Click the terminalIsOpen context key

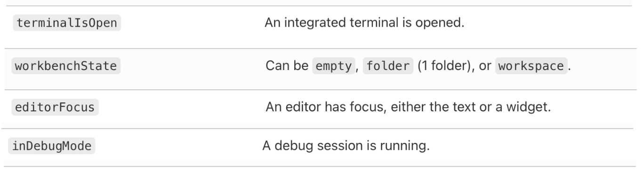(x=67, y=23)
